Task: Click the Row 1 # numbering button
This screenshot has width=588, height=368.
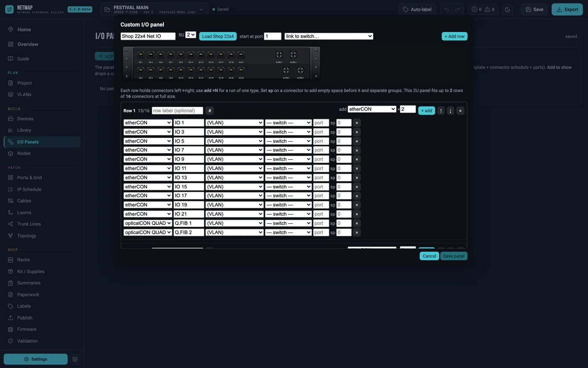Action: tap(210, 111)
